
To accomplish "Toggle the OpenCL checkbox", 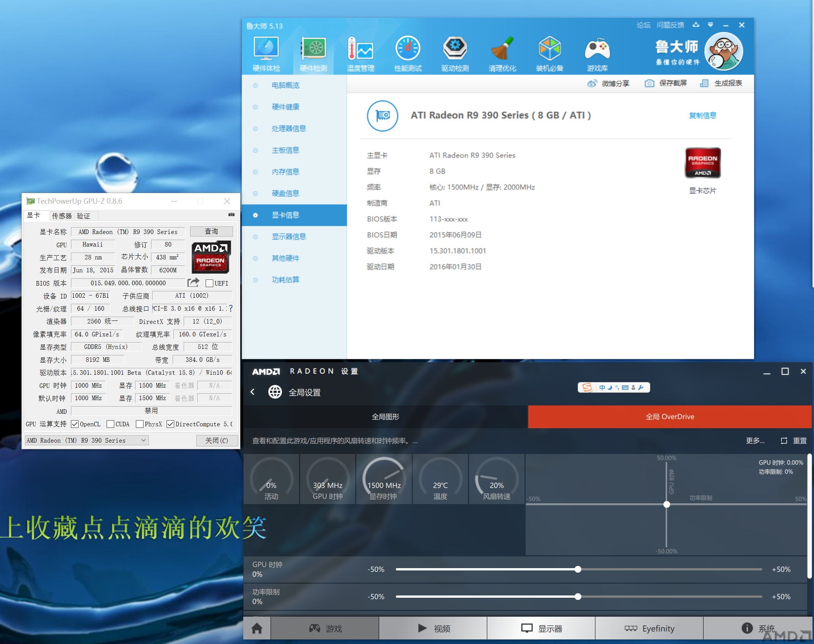I will (75, 424).
